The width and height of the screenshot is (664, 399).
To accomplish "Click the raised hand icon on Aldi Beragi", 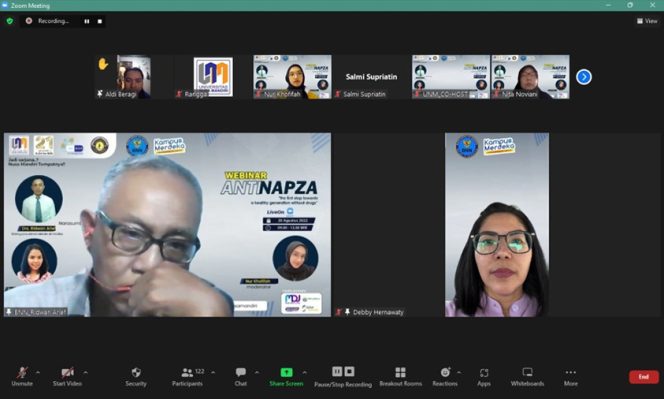I will click(103, 64).
